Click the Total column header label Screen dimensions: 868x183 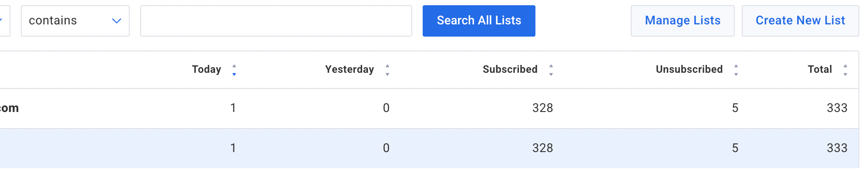(820, 70)
